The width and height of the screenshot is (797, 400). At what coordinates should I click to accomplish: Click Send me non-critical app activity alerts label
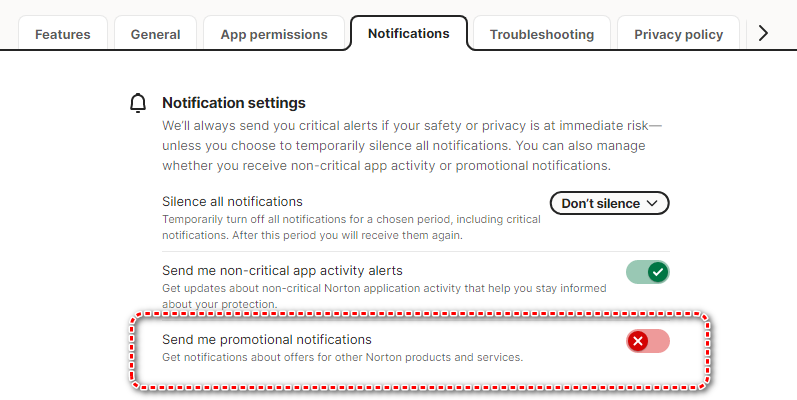[282, 270]
